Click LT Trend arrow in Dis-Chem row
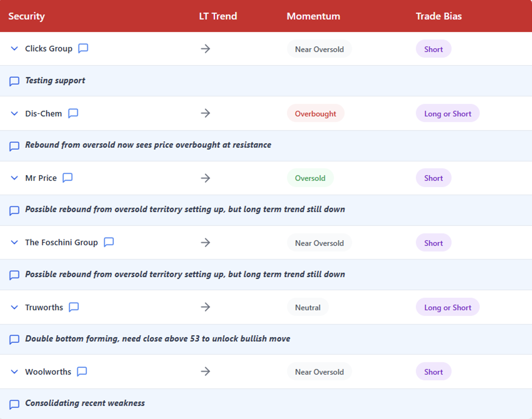The image size is (532, 419). point(205,113)
